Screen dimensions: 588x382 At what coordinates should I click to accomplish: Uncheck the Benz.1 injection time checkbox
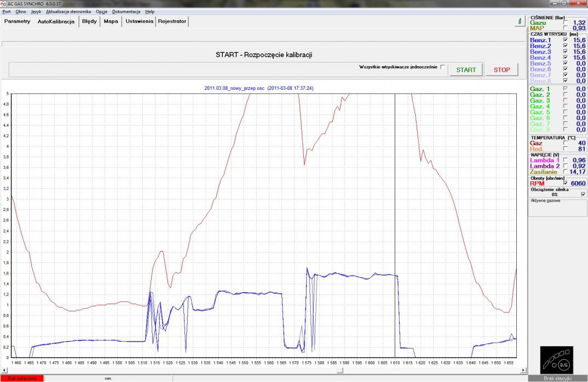(566, 40)
